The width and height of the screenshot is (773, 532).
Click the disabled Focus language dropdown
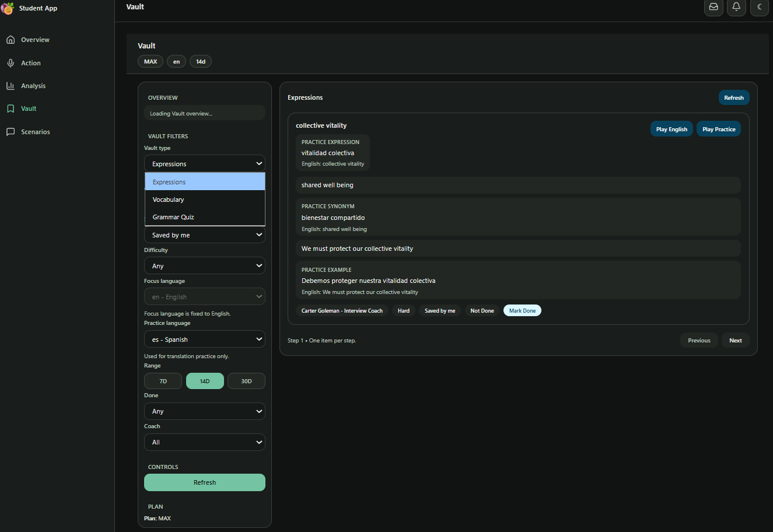point(205,297)
